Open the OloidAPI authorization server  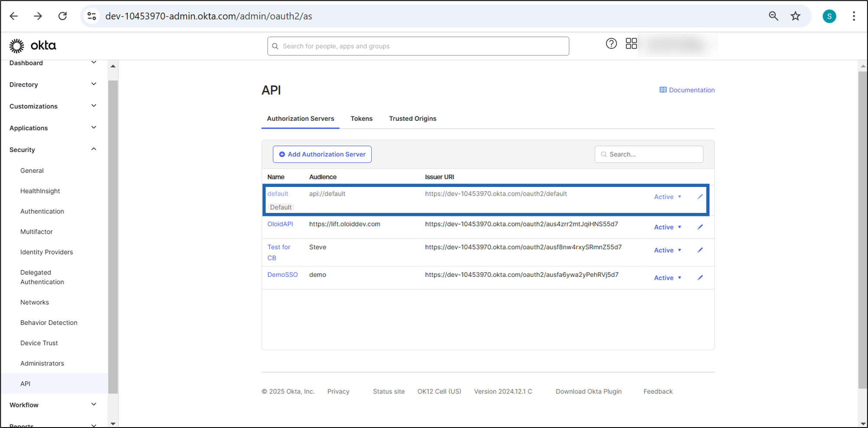(280, 224)
